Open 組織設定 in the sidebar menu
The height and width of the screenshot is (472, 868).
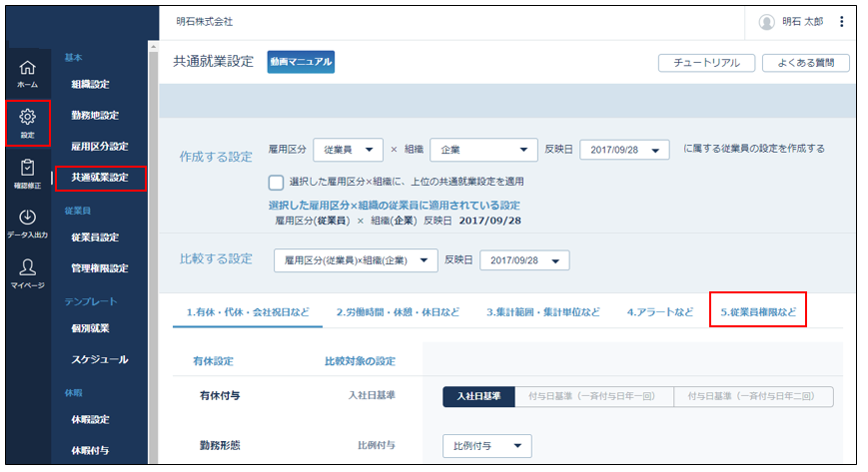[x=90, y=85]
